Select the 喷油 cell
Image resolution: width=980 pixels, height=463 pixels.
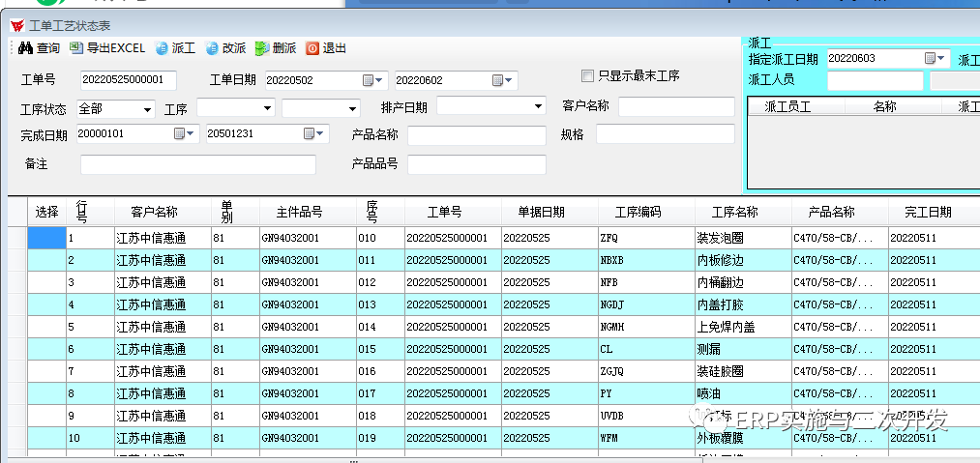[743, 393]
